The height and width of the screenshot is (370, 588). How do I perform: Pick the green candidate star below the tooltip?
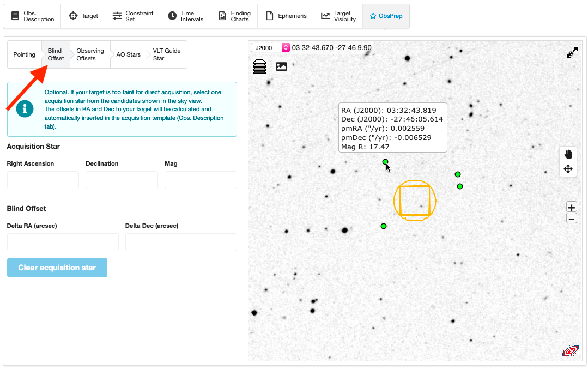pos(385,162)
